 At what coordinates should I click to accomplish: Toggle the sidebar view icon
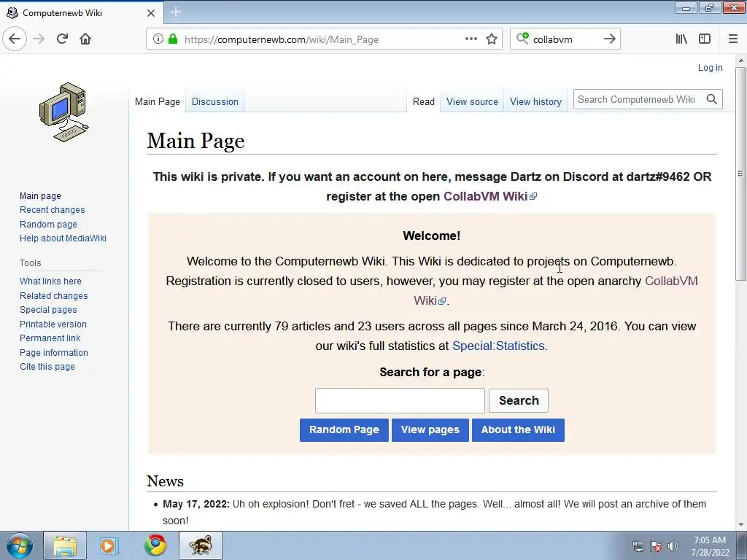pyautogui.click(x=705, y=39)
